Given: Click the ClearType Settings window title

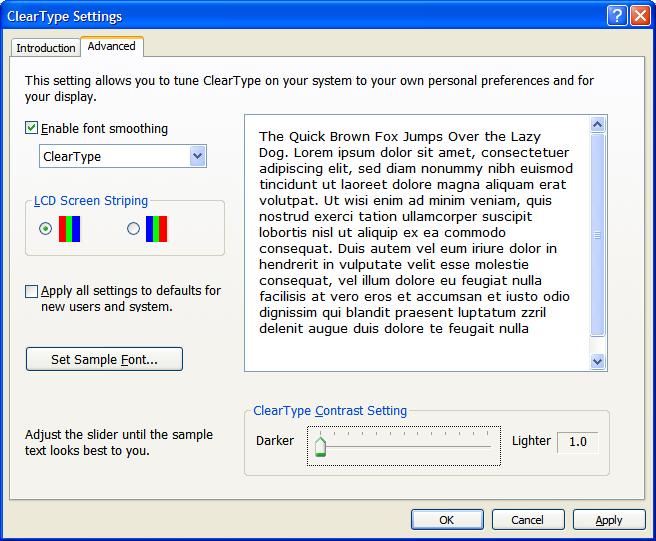Looking at the screenshot, I should (64, 16).
